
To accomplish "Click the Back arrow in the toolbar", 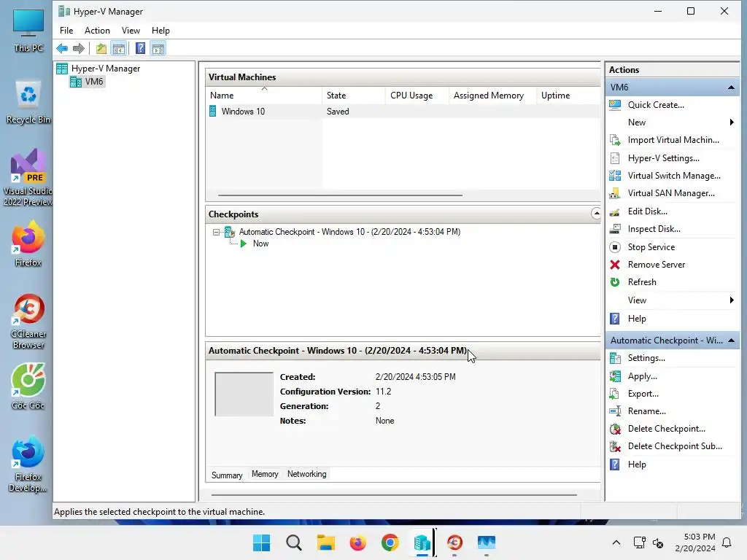I will click(x=62, y=48).
